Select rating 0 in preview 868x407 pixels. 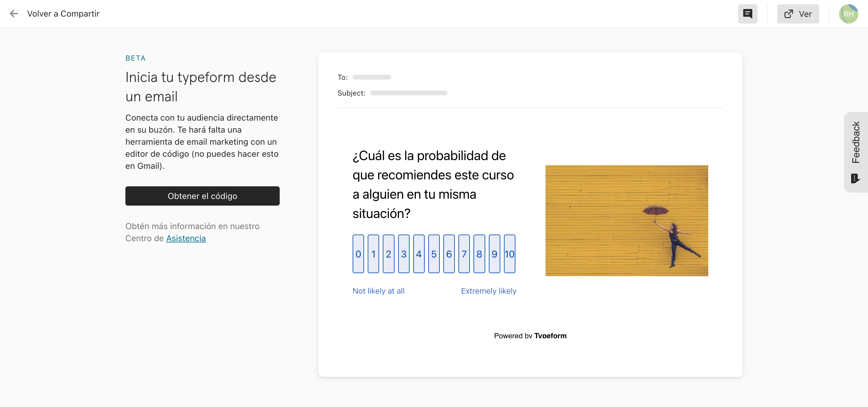coord(358,254)
